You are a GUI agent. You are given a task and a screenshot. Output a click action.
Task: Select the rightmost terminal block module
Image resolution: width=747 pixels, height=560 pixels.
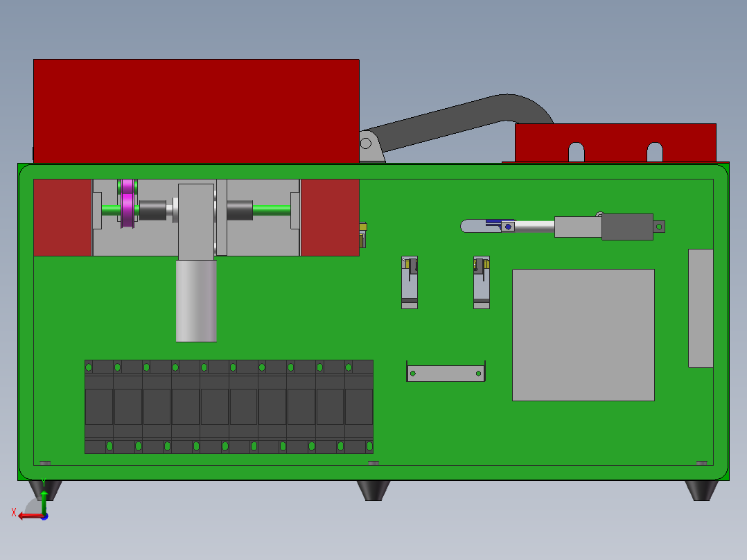pyautogui.click(x=359, y=407)
